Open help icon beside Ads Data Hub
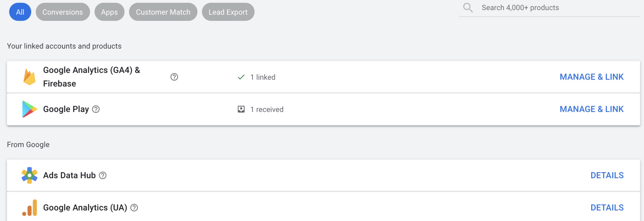The width and height of the screenshot is (644, 221). pyautogui.click(x=102, y=175)
